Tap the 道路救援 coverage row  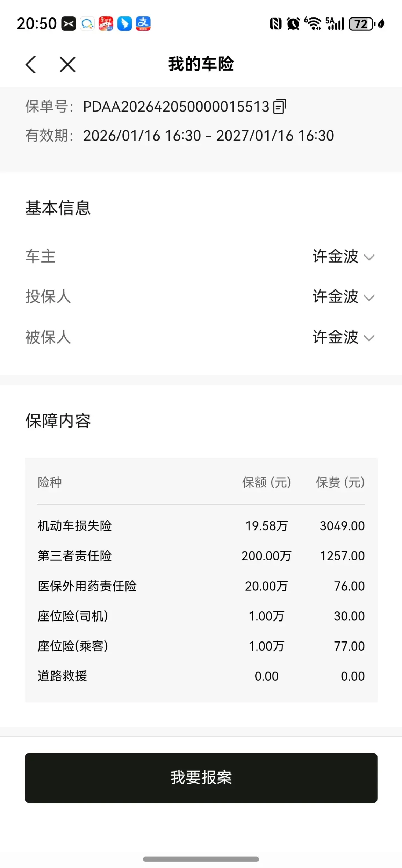click(x=201, y=676)
